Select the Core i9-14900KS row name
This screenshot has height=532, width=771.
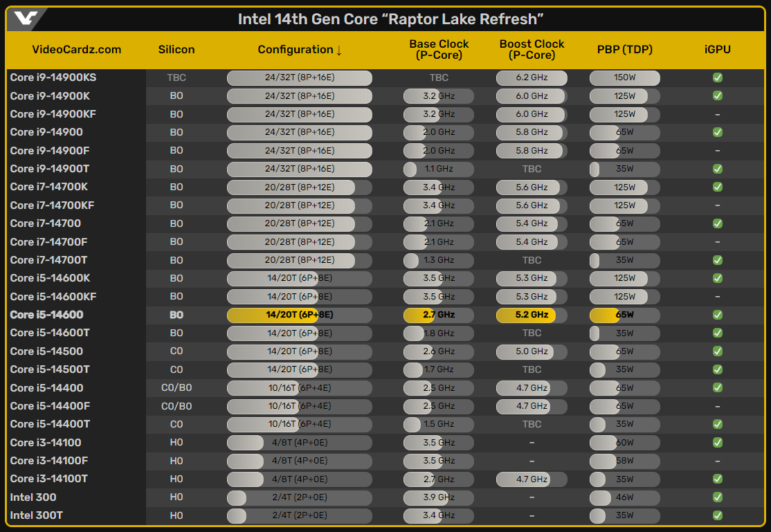click(x=53, y=77)
